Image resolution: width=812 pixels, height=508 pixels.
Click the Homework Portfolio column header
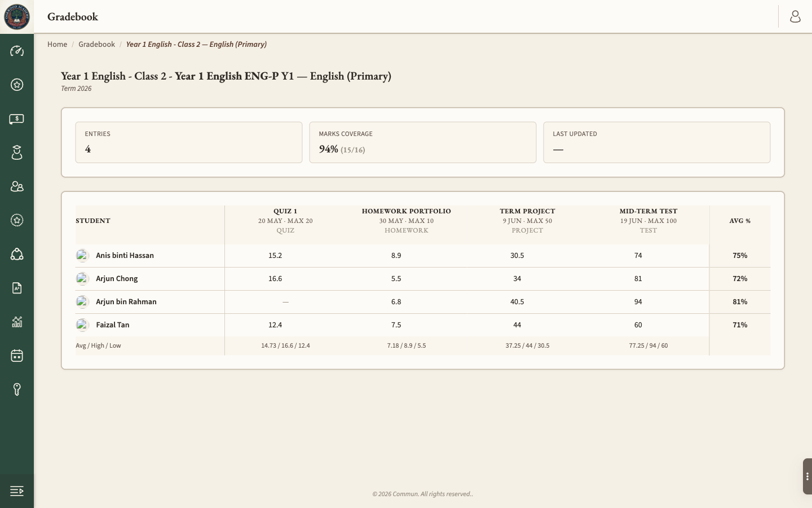click(407, 221)
